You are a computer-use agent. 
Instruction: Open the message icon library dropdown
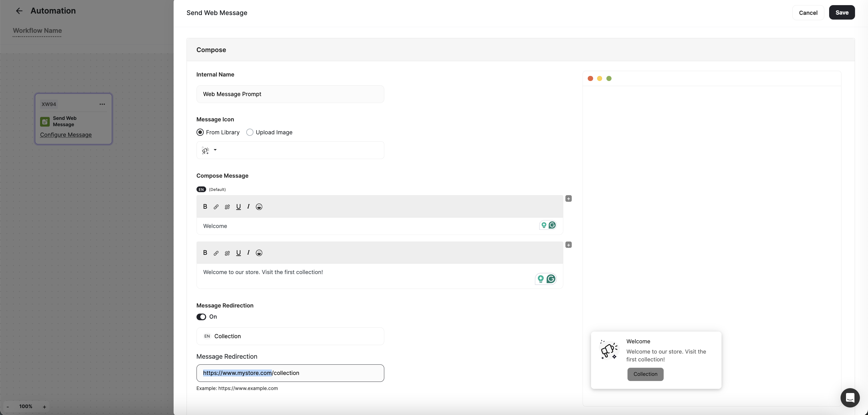tap(215, 150)
